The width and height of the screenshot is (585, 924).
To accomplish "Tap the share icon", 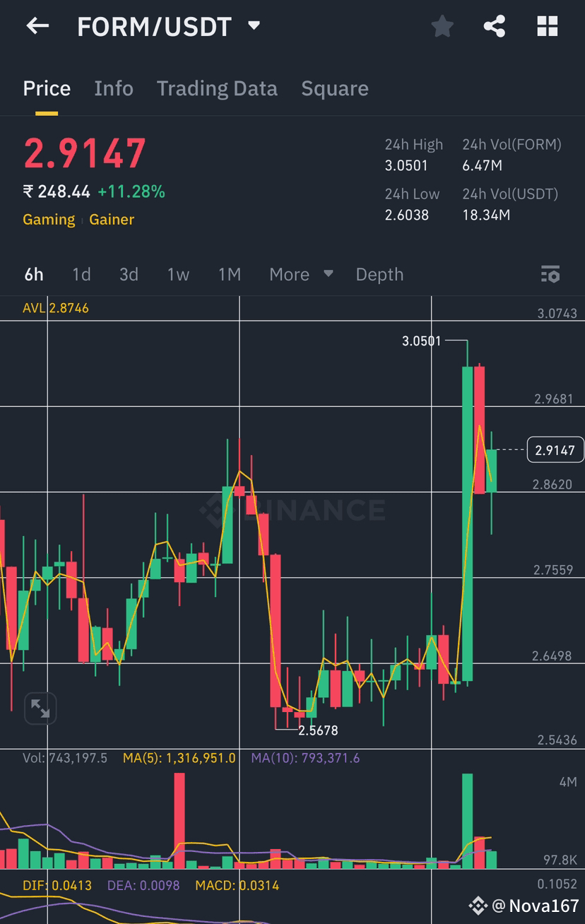I will (495, 27).
